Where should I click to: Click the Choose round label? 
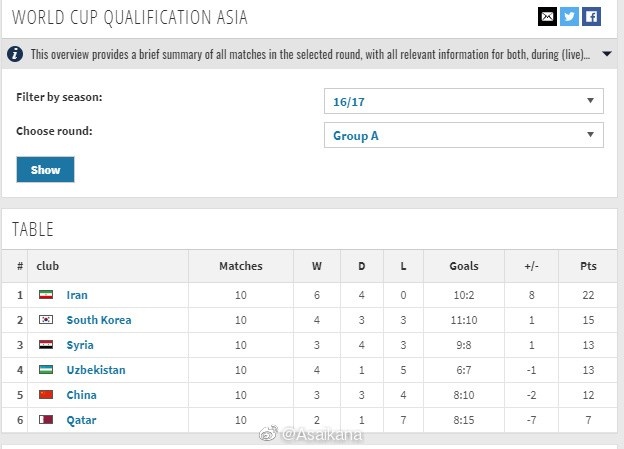(x=54, y=131)
